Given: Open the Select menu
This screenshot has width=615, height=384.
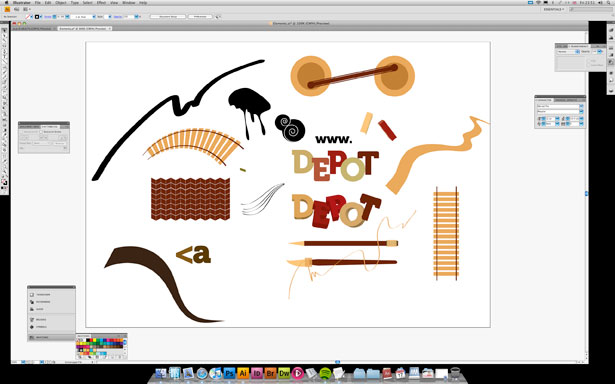Looking at the screenshot, I should [x=87, y=2].
